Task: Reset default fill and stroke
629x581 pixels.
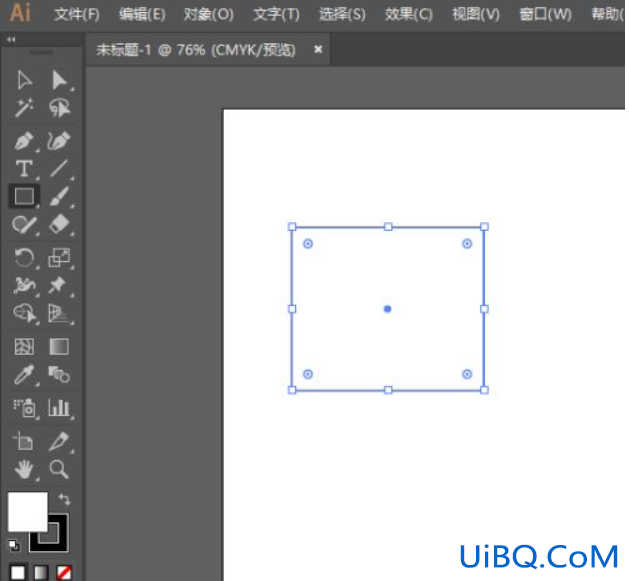Action: click(x=13, y=545)
